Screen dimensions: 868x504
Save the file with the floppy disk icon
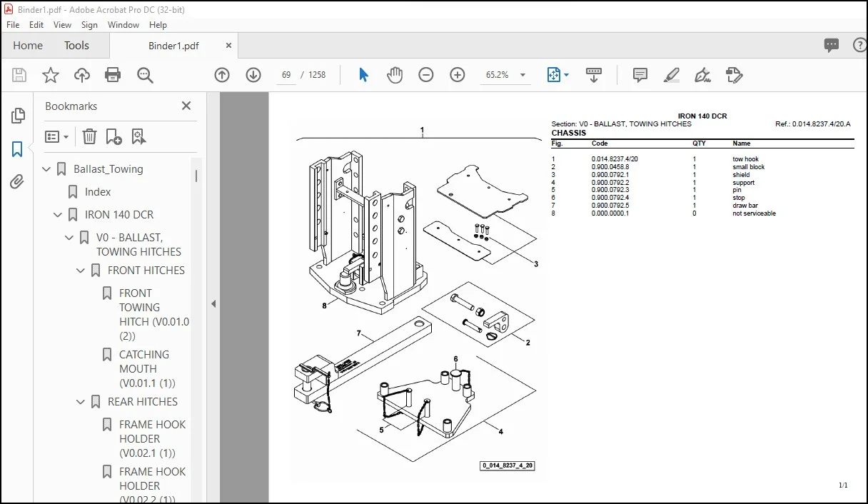(19, 75)
